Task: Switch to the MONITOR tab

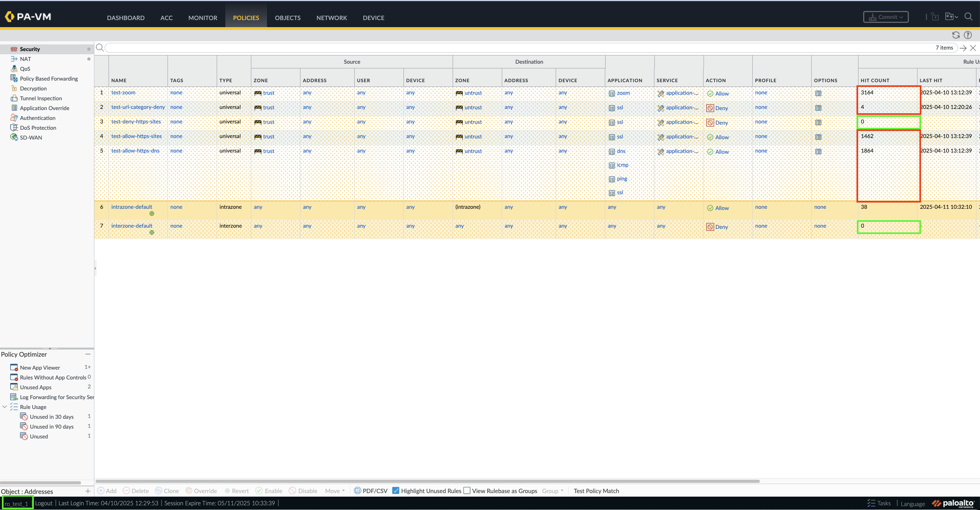Action: 203,18
